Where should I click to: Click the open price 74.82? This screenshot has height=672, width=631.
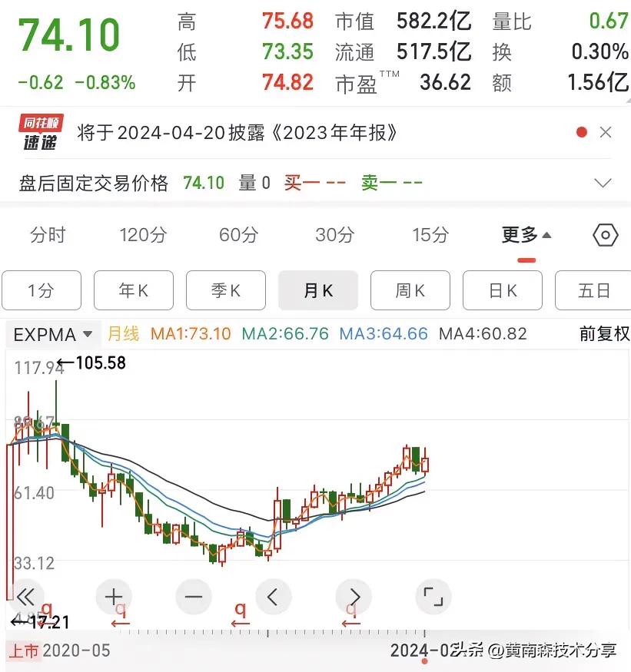coord(288,82)
